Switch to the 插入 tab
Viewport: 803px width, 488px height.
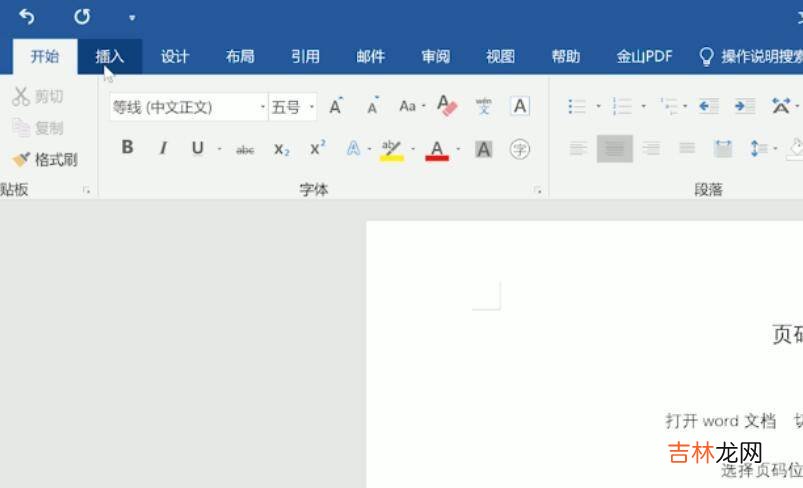(110, 56)
